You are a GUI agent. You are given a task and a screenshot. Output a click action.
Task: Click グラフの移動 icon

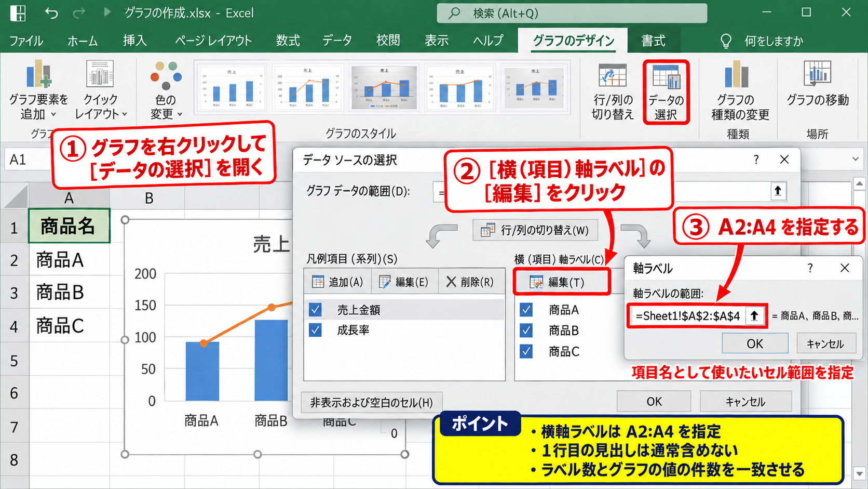818,83
